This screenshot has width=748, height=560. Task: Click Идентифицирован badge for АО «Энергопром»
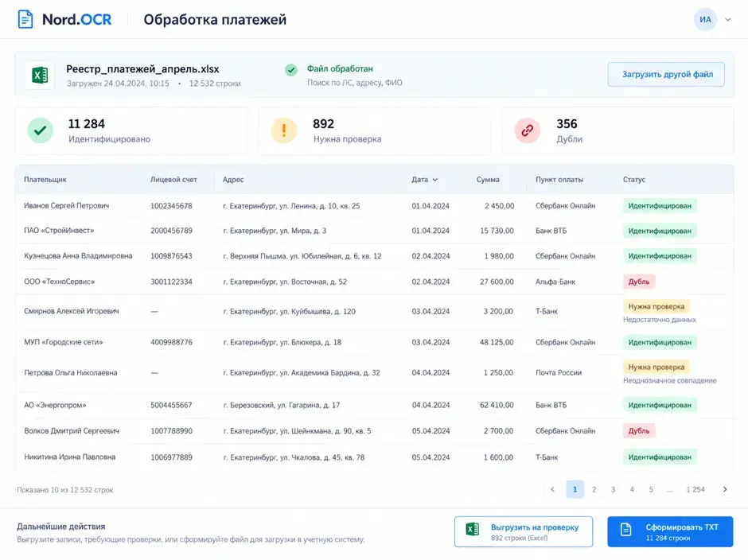pyautogui.click(x=660, y=405)
